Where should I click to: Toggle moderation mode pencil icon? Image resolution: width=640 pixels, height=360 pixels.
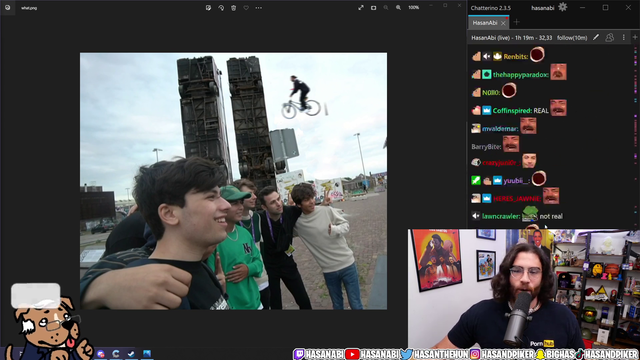[x=596, y=38]
